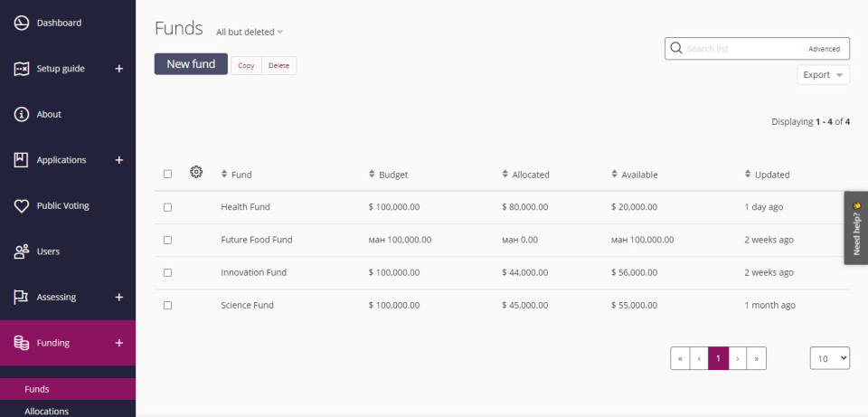
Task: Click the New fund button
Action: tap(191, 64)
